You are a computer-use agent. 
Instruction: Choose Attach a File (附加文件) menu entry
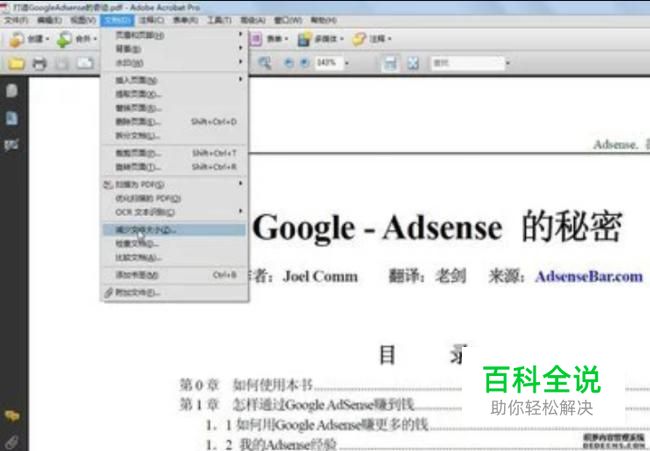coord(175,293)
